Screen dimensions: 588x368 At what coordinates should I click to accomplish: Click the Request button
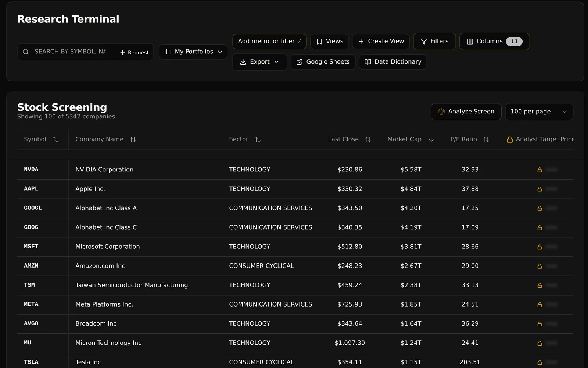tap(134, 52)
